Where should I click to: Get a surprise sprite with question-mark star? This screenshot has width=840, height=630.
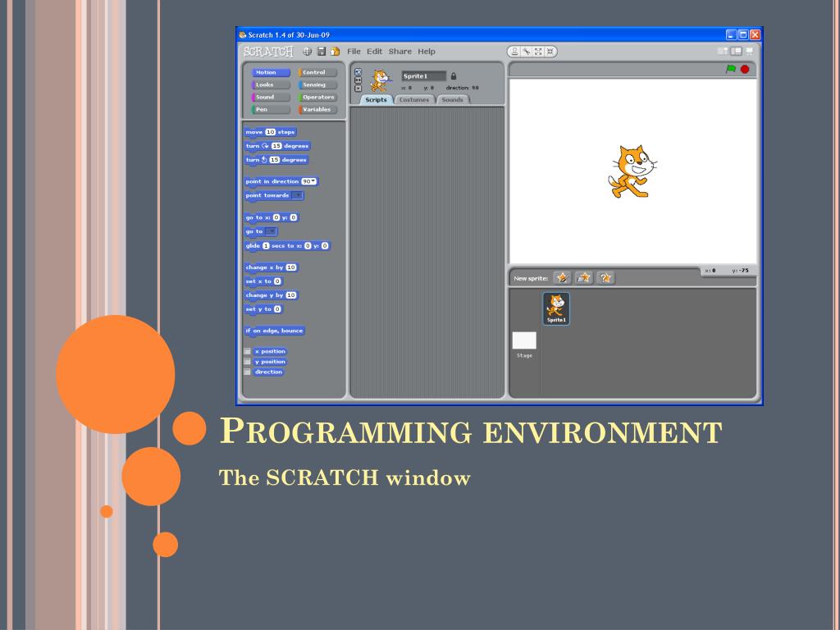point(605,278)
